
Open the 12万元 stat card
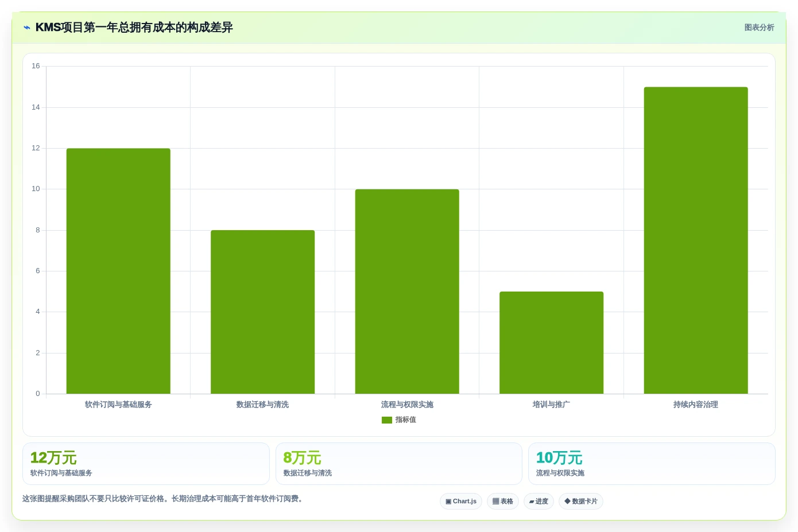click(146, 464)
